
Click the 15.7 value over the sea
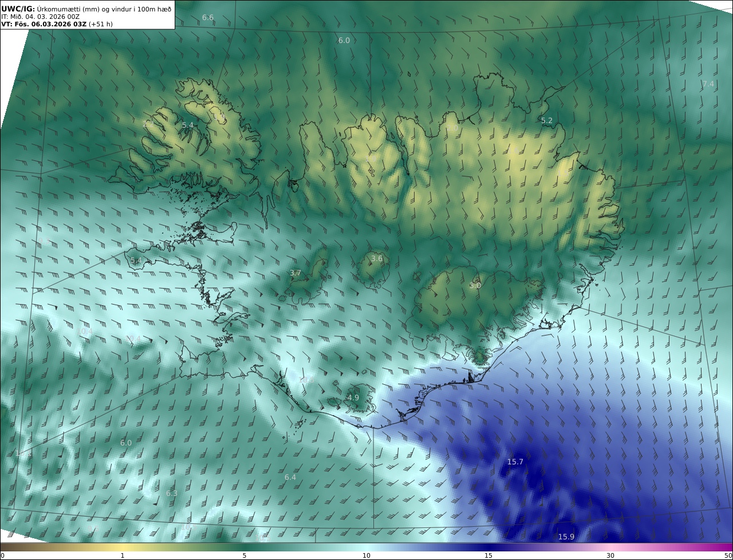coord(515,462)
